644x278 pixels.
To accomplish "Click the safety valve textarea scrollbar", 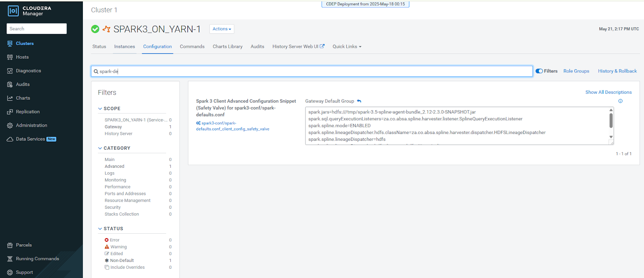I will (611, 121).
